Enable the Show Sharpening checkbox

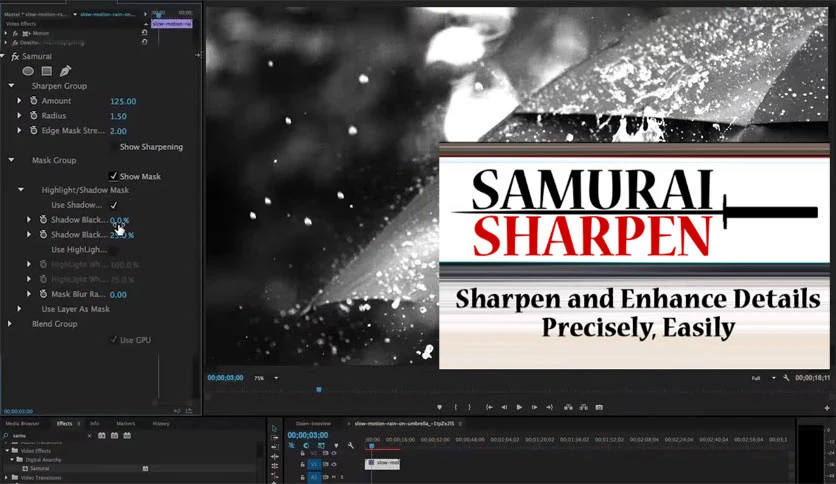[114, 147]
